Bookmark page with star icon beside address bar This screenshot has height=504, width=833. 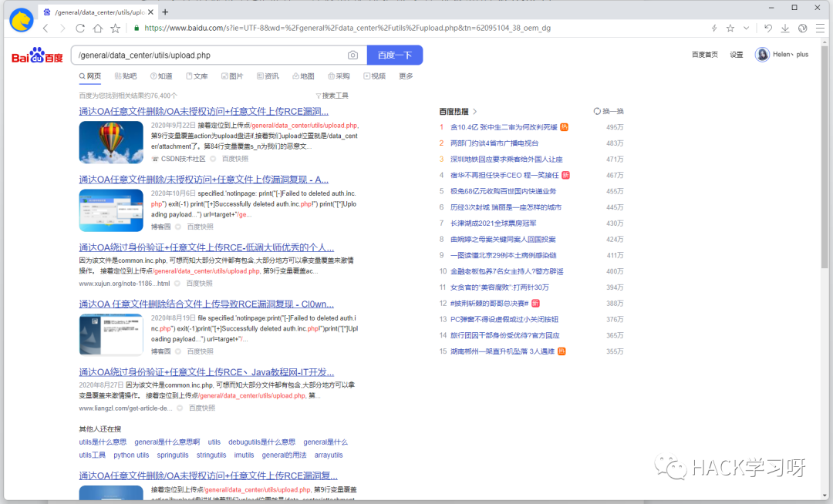[115, 28]
